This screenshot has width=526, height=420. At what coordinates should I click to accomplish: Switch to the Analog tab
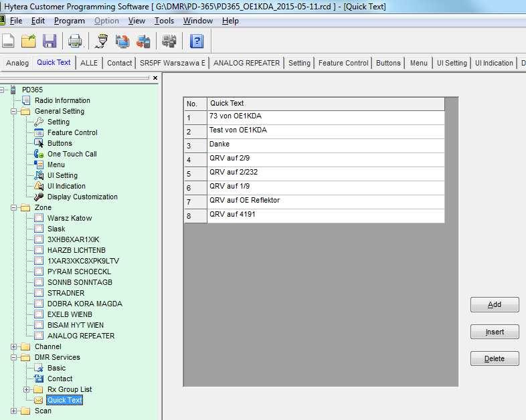[x=17, y=63]
